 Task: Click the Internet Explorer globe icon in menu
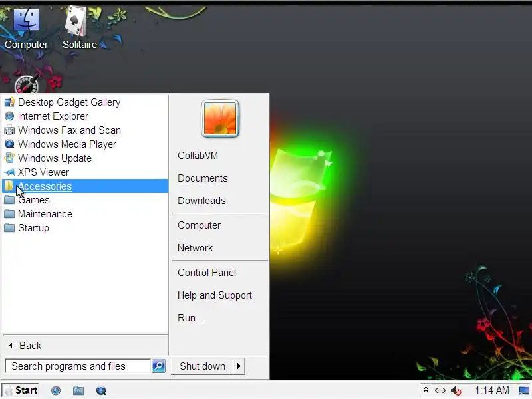[9, 116]
